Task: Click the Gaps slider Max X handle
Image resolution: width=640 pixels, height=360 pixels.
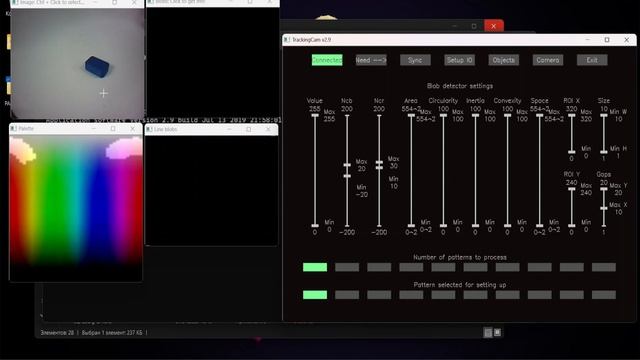Action: 604,209
